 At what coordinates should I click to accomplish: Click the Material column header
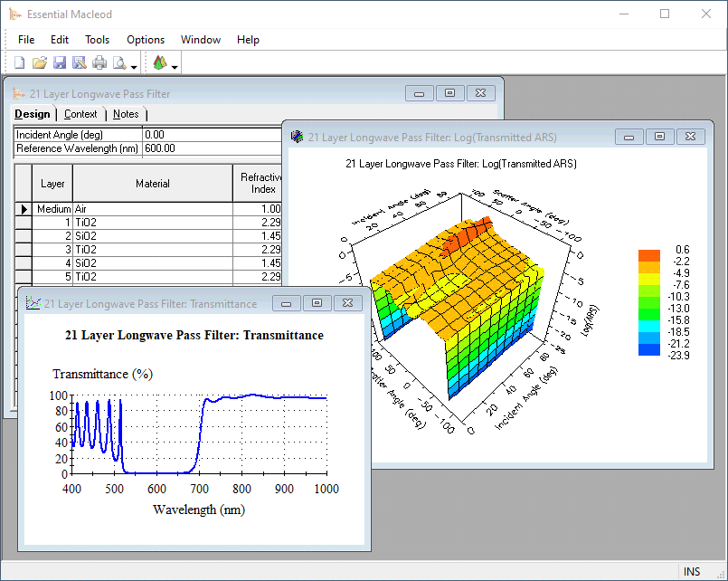[152, 184]
